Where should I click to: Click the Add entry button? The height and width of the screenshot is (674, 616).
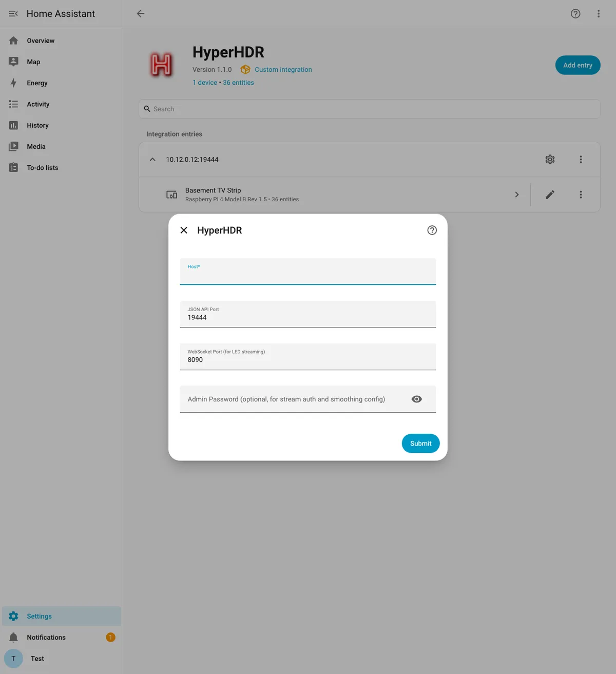(577, 65)
